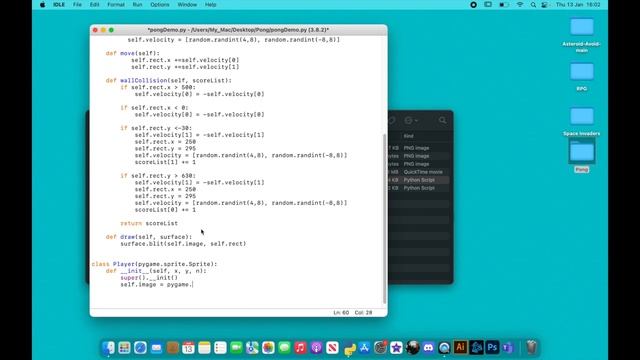Open Messages from the dock

pyautogui.click(x=284, y=348)
